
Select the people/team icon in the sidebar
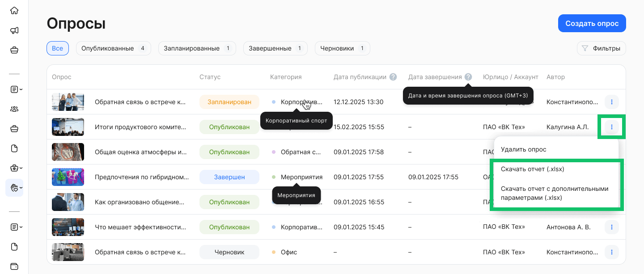click(x=14, y=109)
